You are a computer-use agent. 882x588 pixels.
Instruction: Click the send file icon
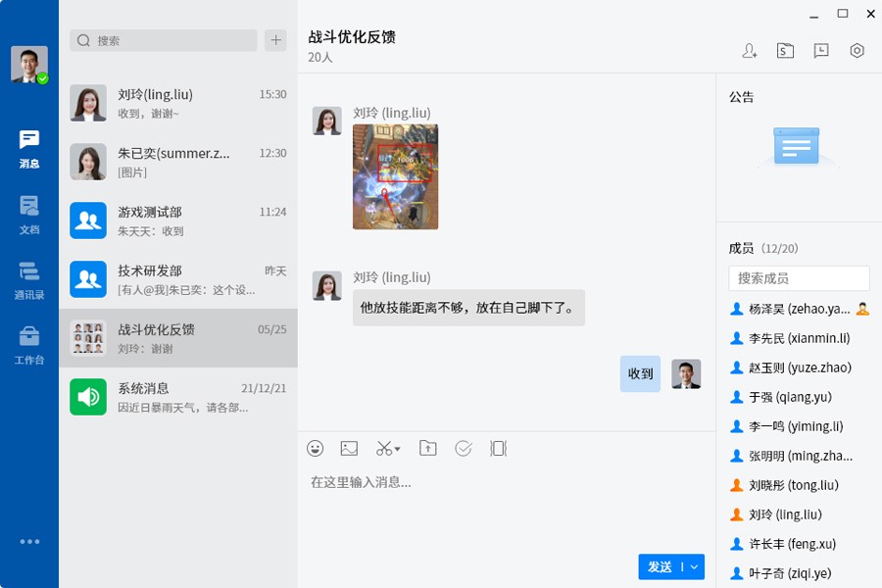point(427,448)
